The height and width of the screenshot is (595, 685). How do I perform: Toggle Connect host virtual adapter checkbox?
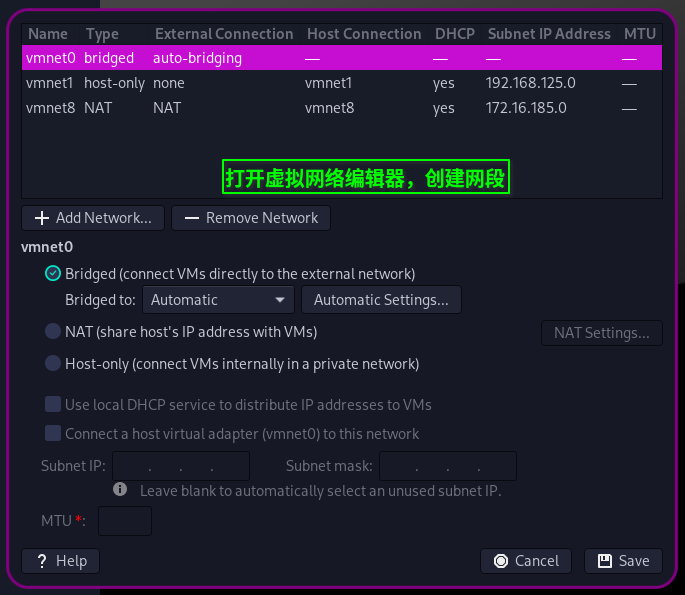pos(53,434)
